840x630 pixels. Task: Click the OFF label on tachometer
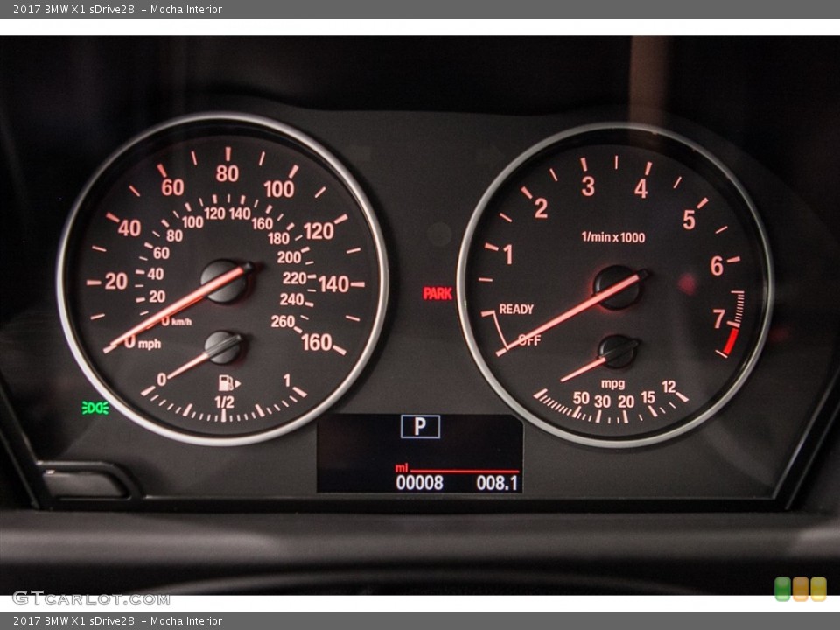(x=530, y=340)
